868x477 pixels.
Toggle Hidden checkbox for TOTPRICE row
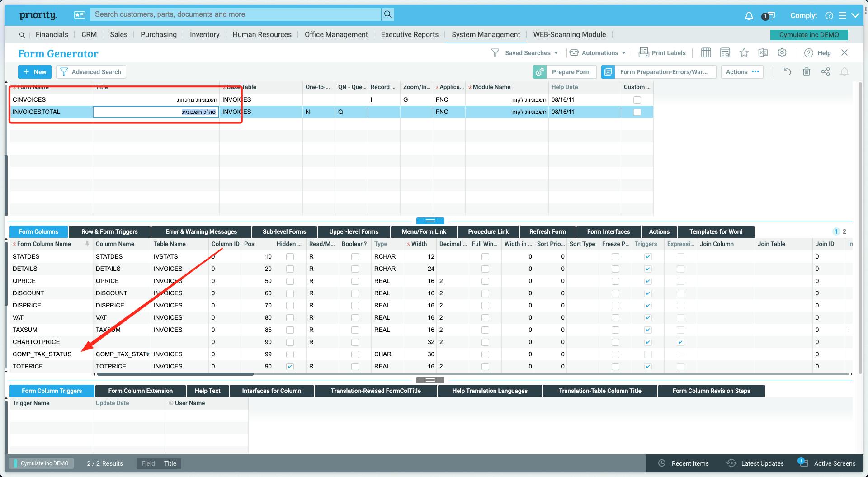tap(290, 367)
